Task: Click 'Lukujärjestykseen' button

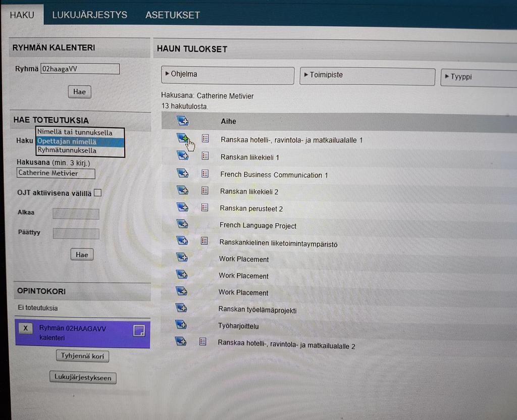Action: (x=83, y=378)
